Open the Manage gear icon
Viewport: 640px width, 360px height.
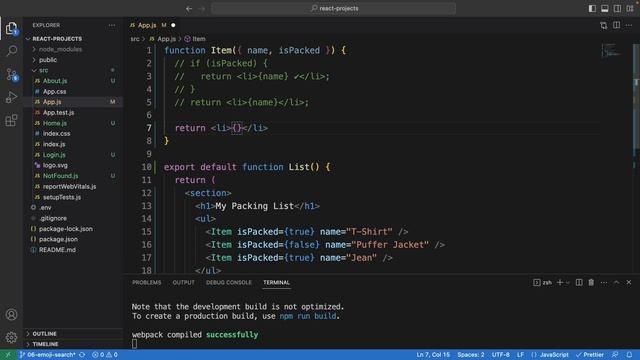(11, 337)
